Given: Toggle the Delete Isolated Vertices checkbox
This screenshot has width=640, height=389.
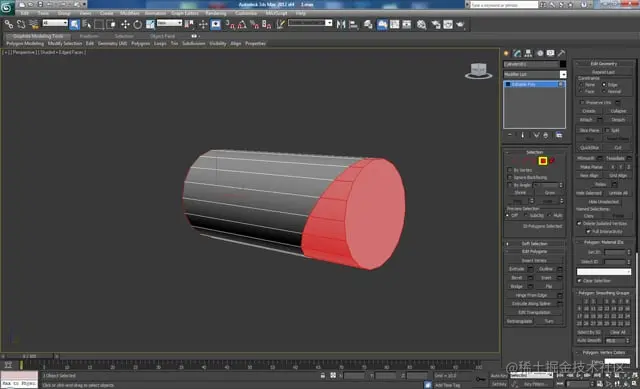Looking at the screenshot, I should 579,223.
